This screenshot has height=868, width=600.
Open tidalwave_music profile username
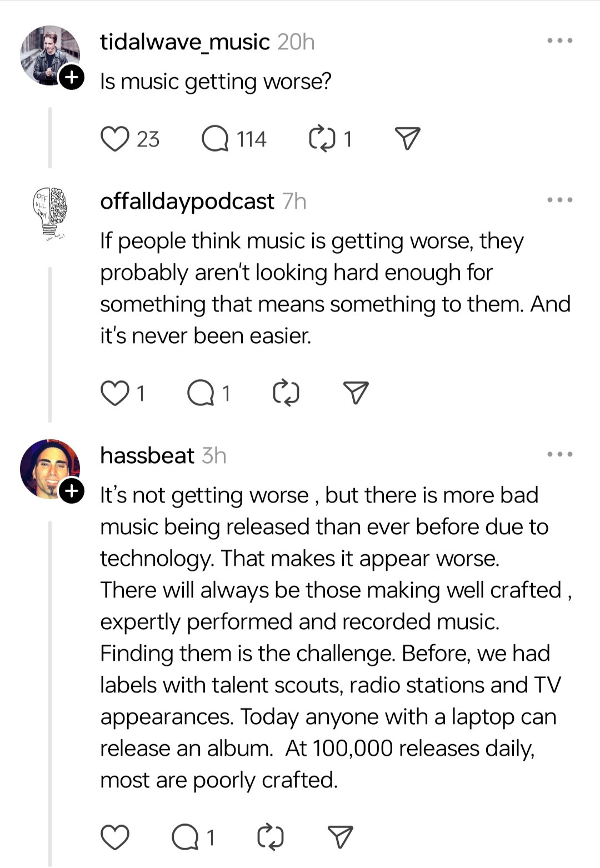(184, 42)
